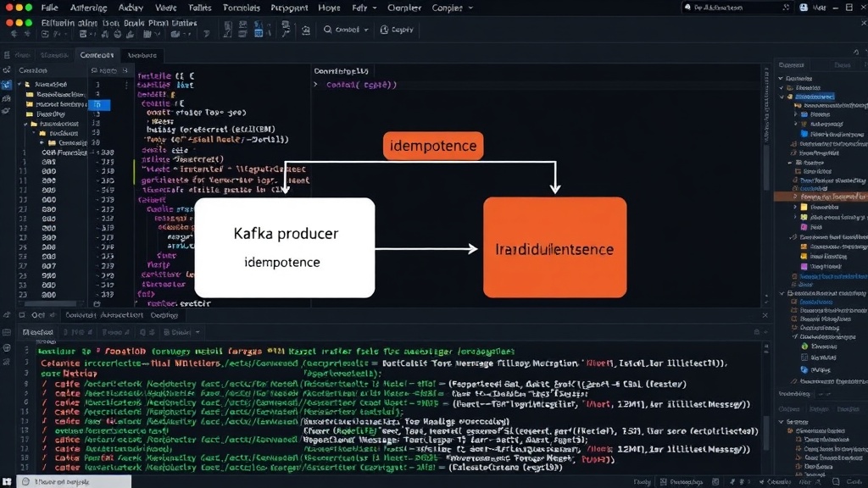This screenshot has width=868, height=488.
Task: Select the white Kafka producer box
Action: click(285, 247)
